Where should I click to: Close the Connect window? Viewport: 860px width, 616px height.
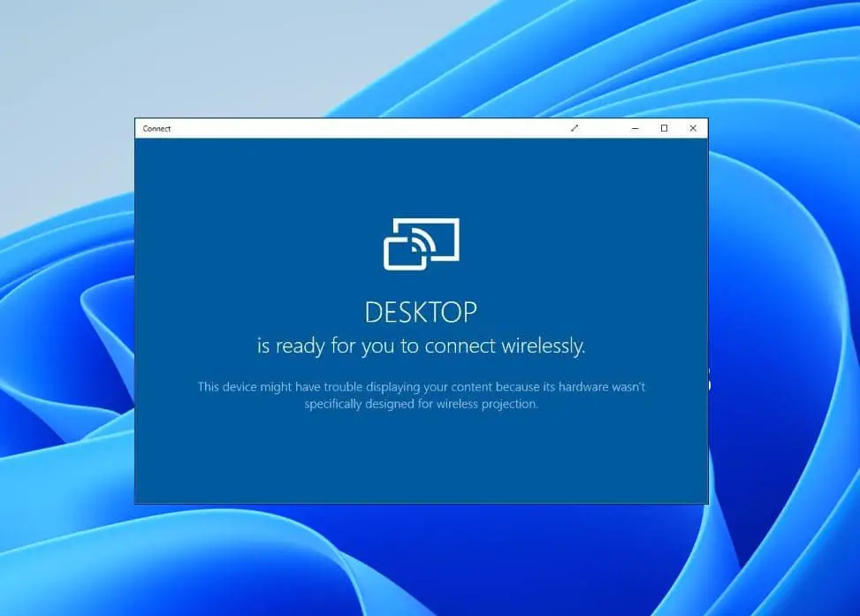[693, 128]
